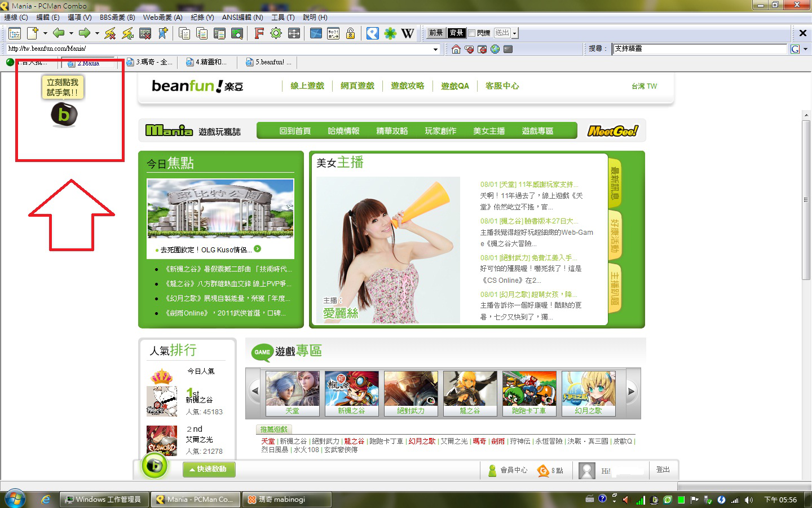Click the green flower icon in the toolbar
The height and width of the screenshot is (508, 812).
pyautogui.click(x=390, y=33)
